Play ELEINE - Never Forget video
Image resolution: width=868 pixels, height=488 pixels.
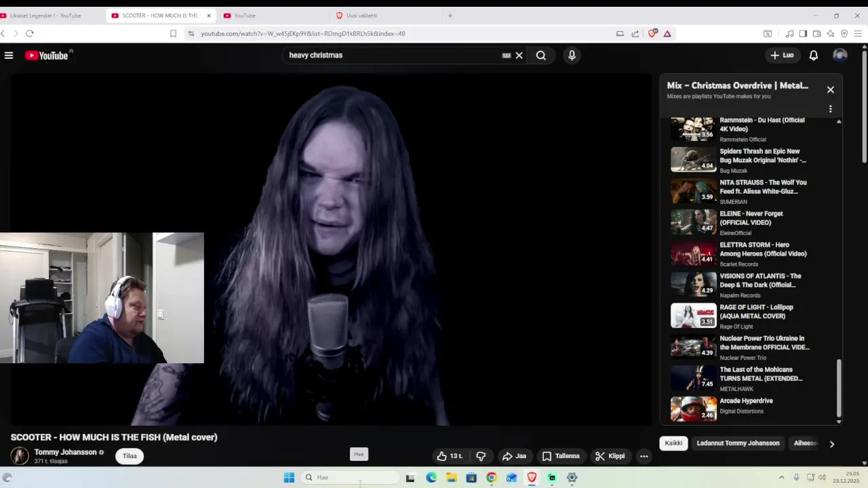741,222
